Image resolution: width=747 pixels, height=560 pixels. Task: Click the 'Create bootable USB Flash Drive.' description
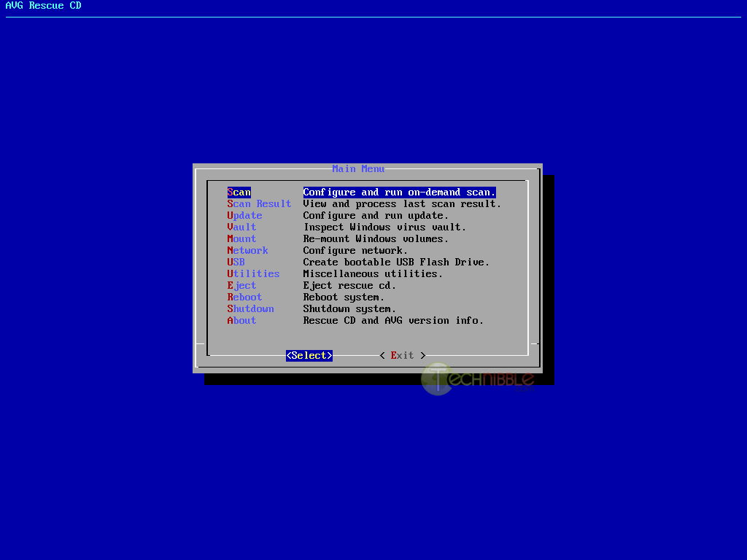click(396, 262)
